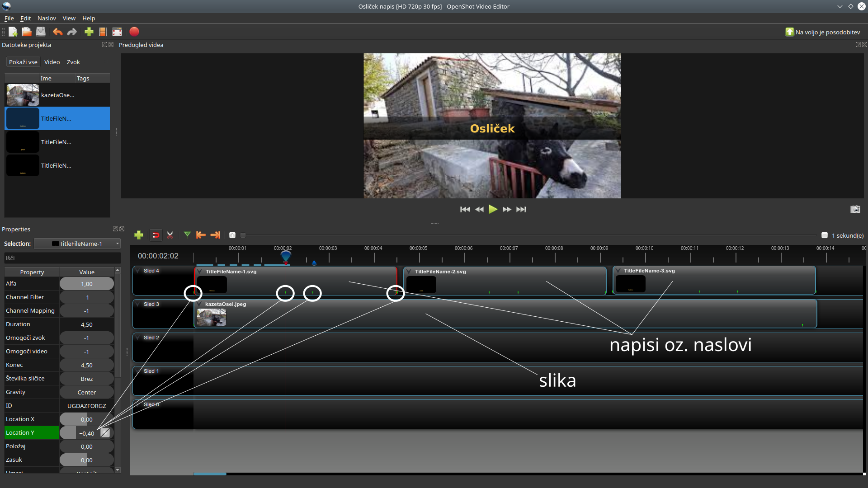
Task: Open the TitleFileName-1.svg clip menu arrow
Action: (199, 272)
